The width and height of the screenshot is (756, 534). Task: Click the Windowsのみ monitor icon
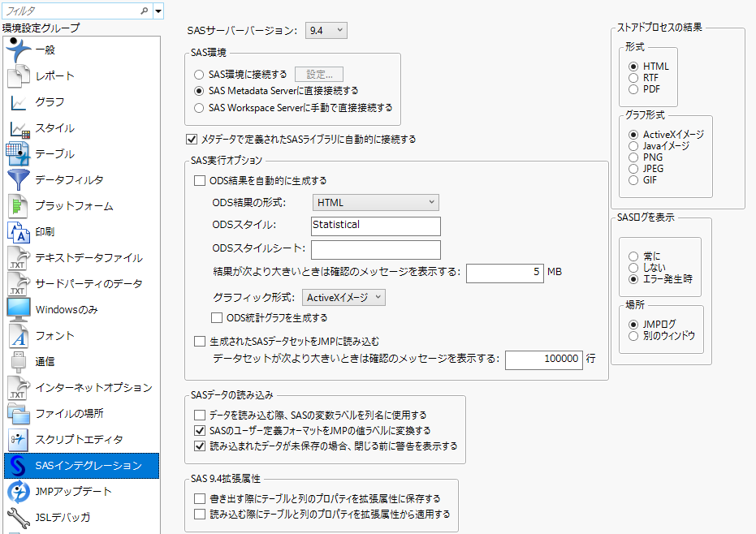[x=18, y=310]
